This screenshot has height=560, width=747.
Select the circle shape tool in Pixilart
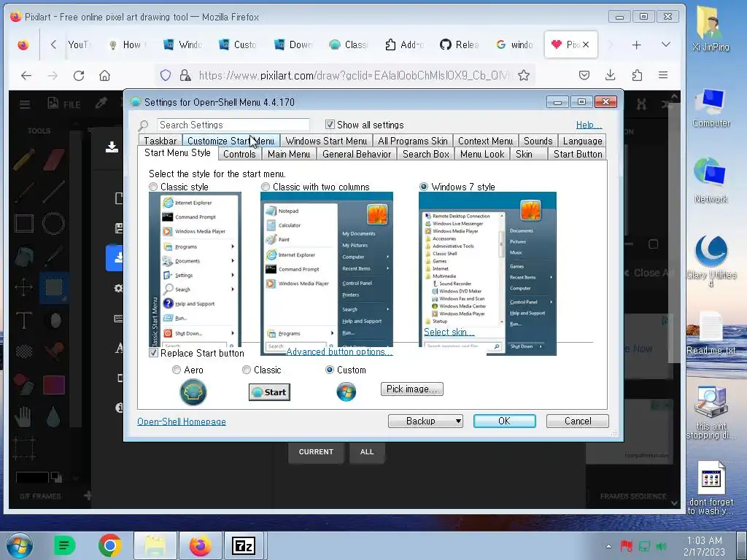point(53,223)
